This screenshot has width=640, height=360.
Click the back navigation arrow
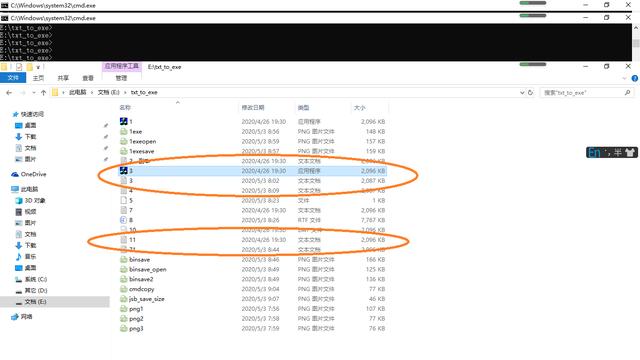click(x=9, y=93)
